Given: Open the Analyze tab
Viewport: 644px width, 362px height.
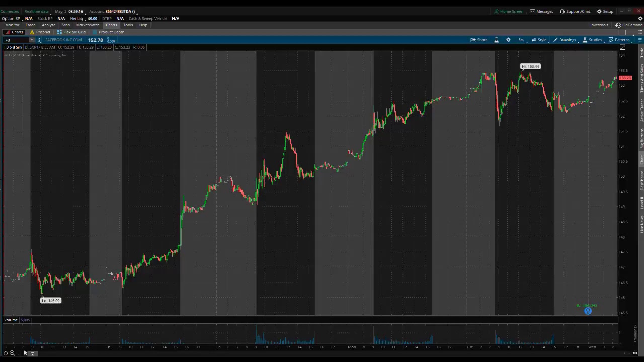Looking at the screenshot, I should (49, 25).
